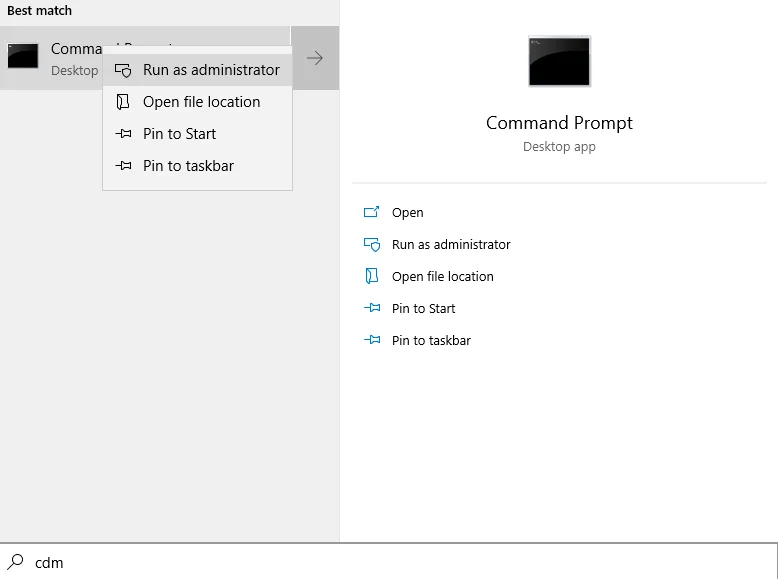Click the blue Open icon in the details pane

(372, 212)
